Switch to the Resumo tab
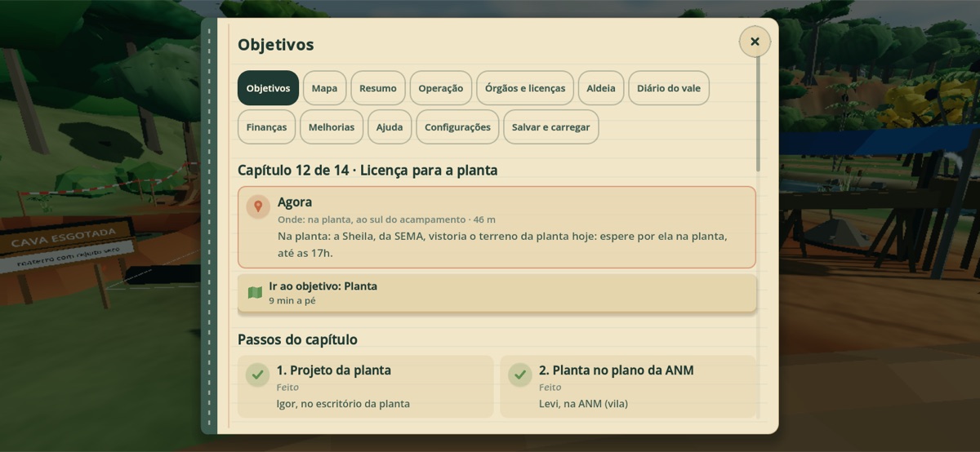 coord(378,88)
